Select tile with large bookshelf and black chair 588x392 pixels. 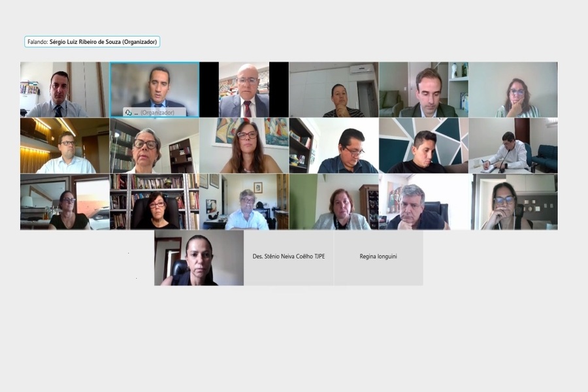tap(154, 202)
